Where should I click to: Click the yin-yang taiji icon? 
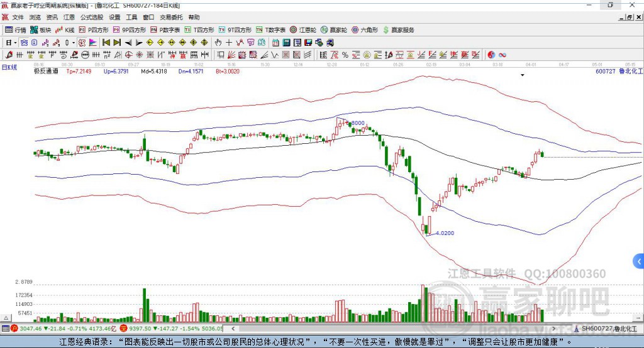point(491,55)
